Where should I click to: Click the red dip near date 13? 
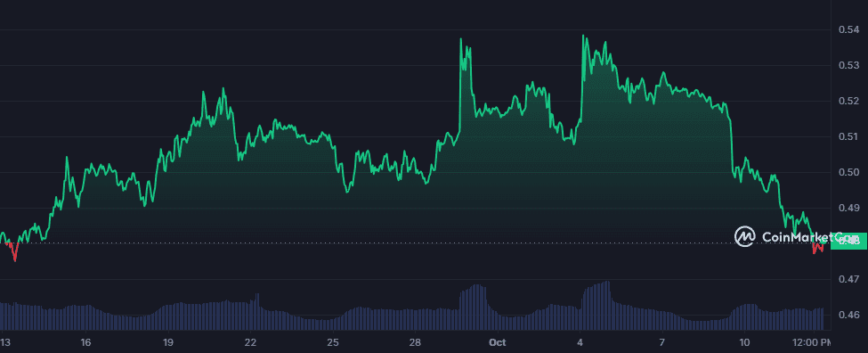point(14,252)
